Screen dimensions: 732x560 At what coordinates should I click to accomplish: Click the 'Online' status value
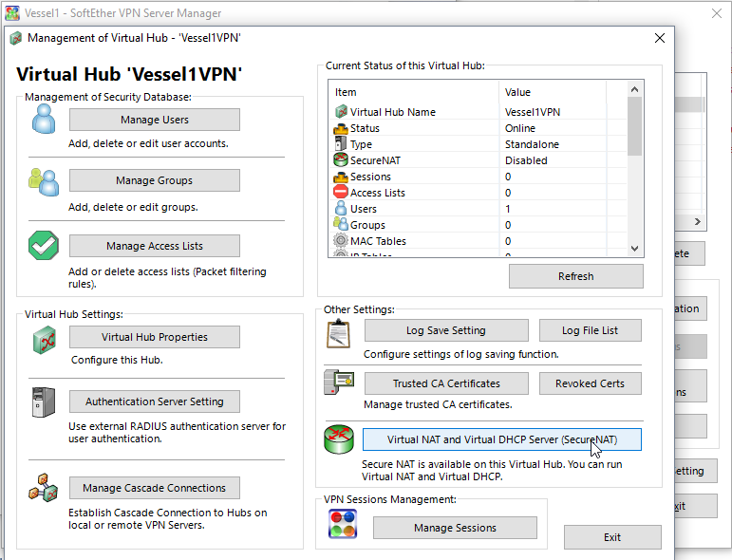tap(520, 128)
